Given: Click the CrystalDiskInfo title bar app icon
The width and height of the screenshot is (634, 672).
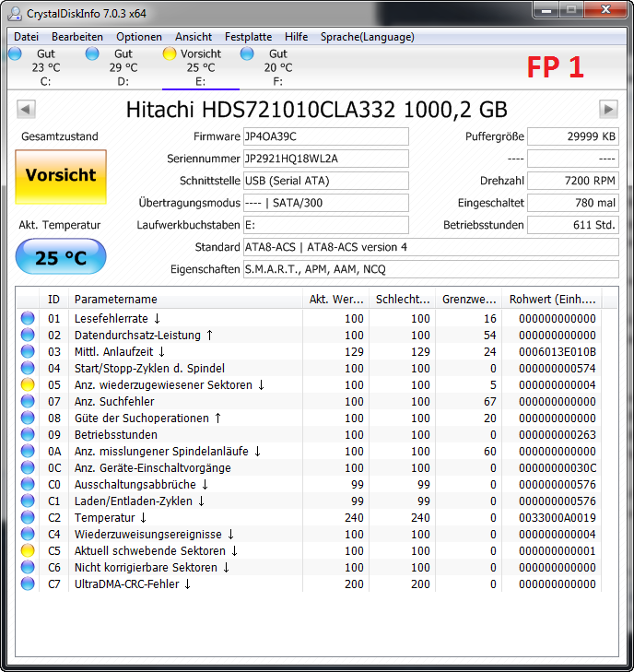Looking at the screenshot, I should point(15,13).
